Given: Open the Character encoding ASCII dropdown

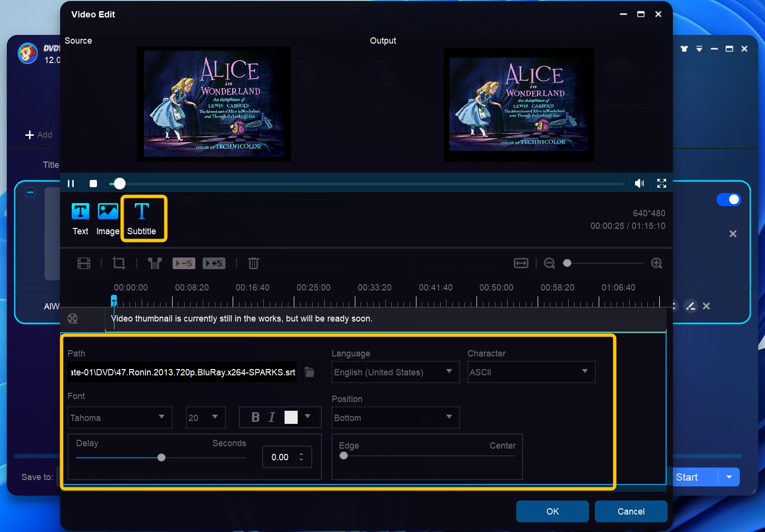Looking at the screenshot, I should (x=531, y=372).
